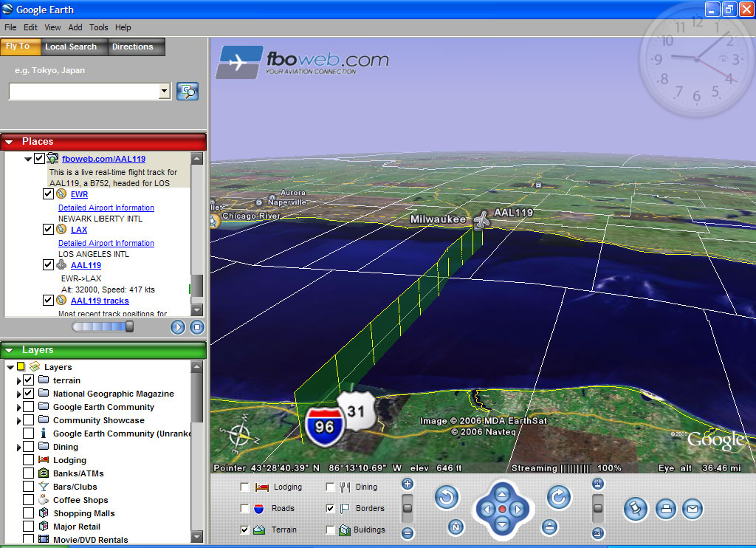Click the zoom in plus button
Screen dimensions: 756x548
click(x=408, y=484)
